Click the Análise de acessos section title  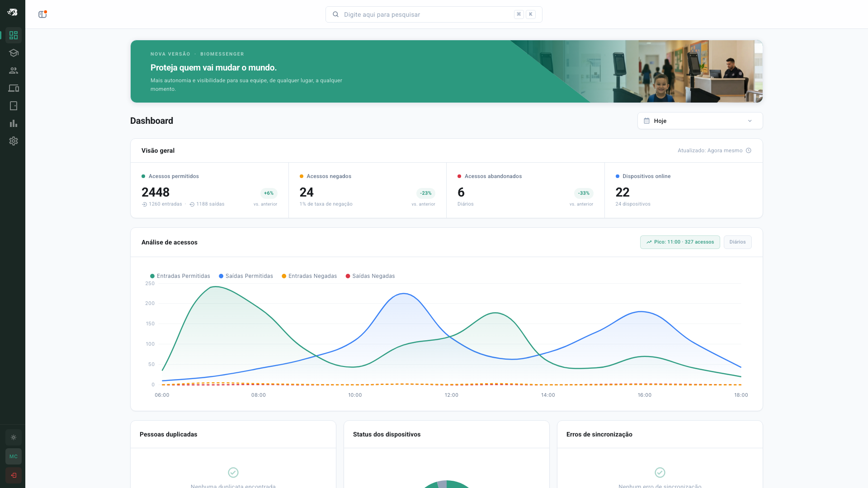point(169,242)
